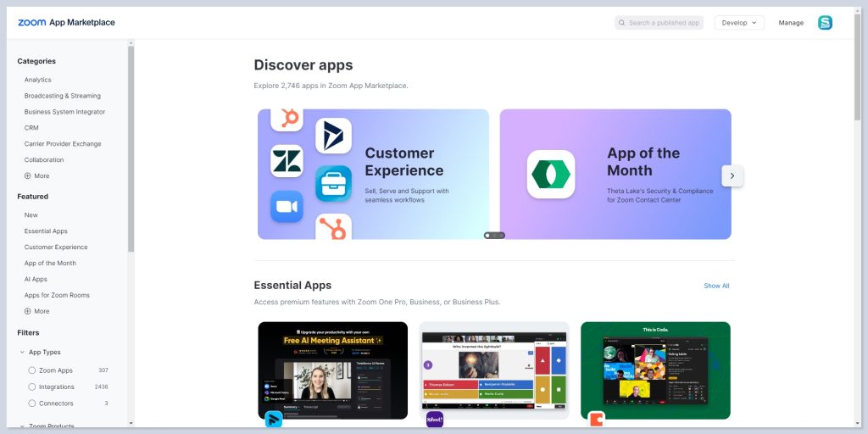Click the blue toolbox icon in banner
Screen dimensions: 868x434
point(333,183)
